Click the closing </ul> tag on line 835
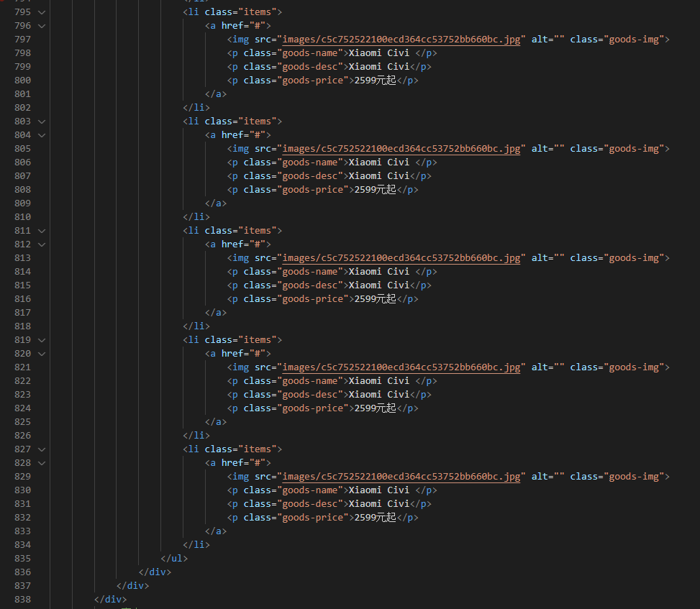Image resolution: width=700 pixels, height=609 pixels. click(x=174, y=559)
